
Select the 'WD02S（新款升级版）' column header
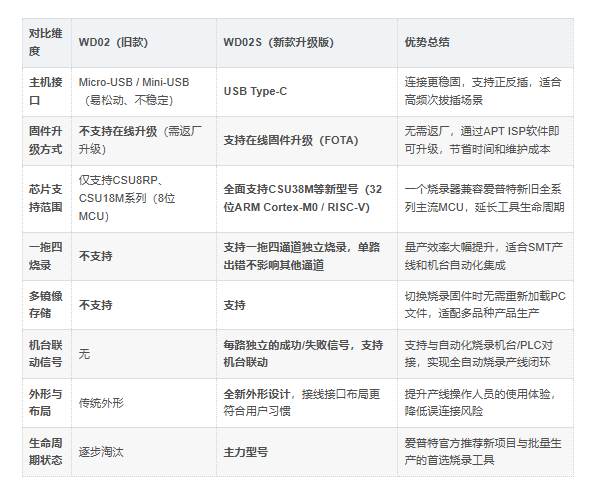click(307, 43)
